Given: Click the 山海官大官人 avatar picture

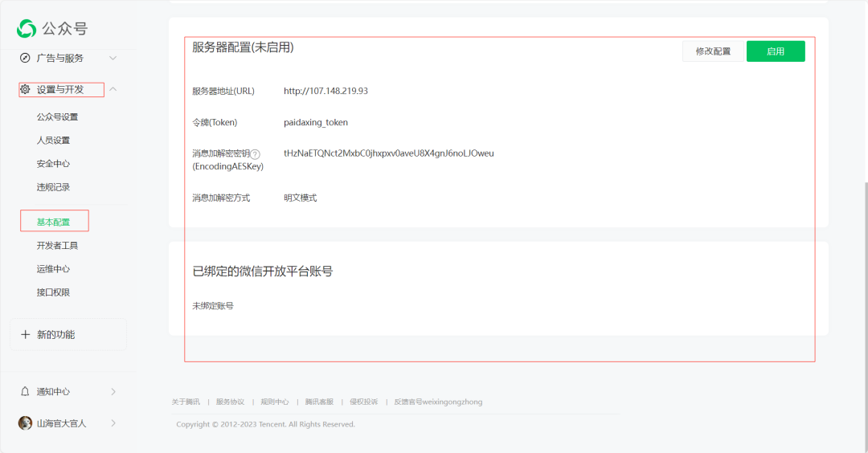Looking at the screenshot, I should [25, 423].
